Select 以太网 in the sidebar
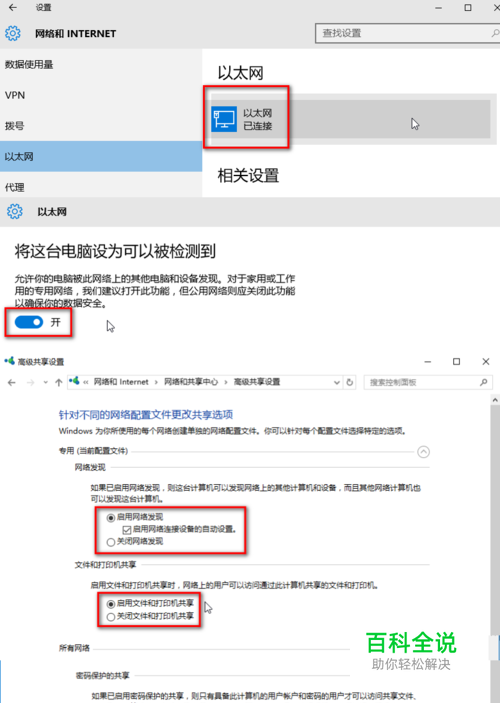 [101, 156]
